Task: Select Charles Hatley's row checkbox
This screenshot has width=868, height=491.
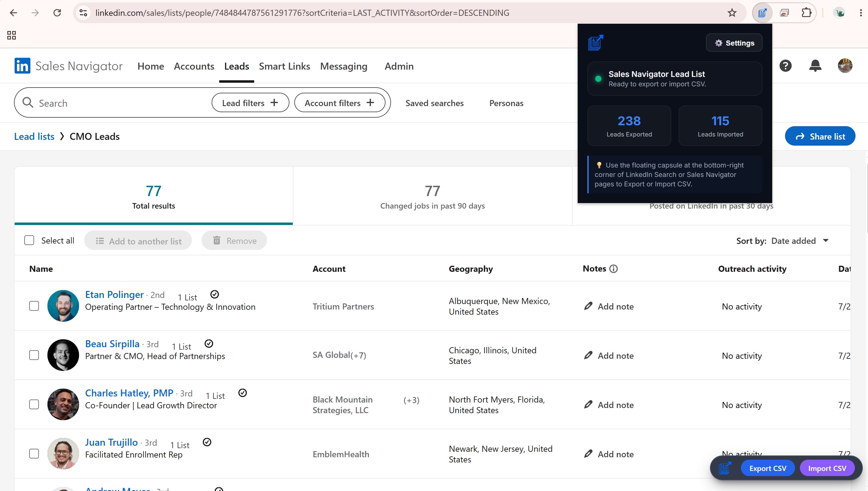Action: click(x=34, y=404)
